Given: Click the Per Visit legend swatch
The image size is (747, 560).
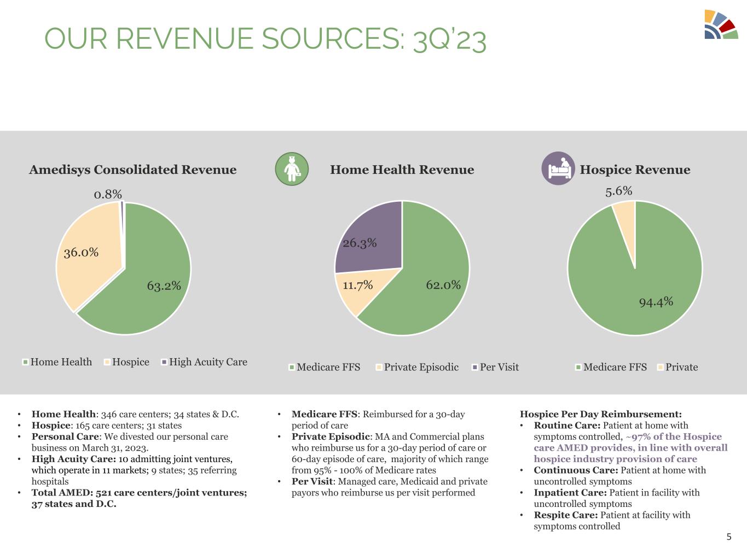Looking at the screenshot, I should (474, 367).
